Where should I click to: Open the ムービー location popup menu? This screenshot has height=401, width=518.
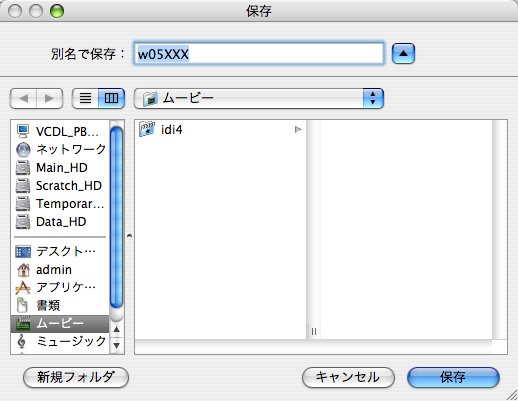[x=259, y=98]
